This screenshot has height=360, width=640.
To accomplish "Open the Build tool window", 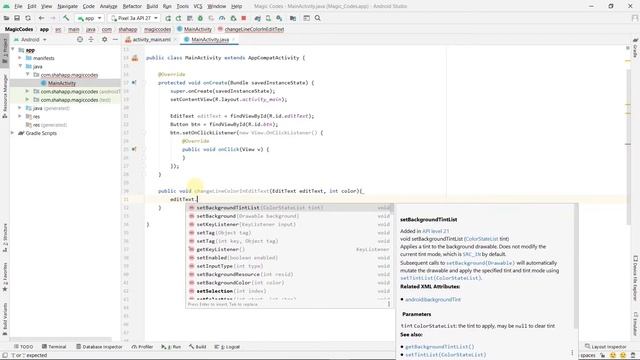I will 198,347.
